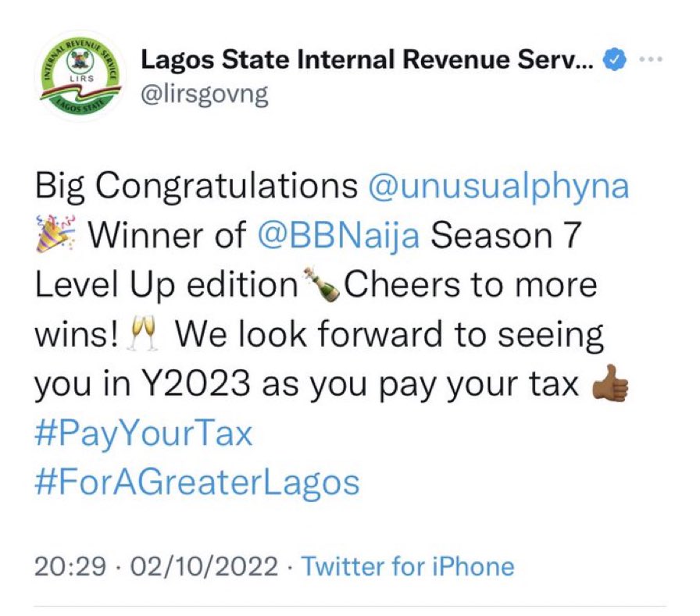
Task: Click the Twitter for iPhone source link
Action: [x=408, y=566]
